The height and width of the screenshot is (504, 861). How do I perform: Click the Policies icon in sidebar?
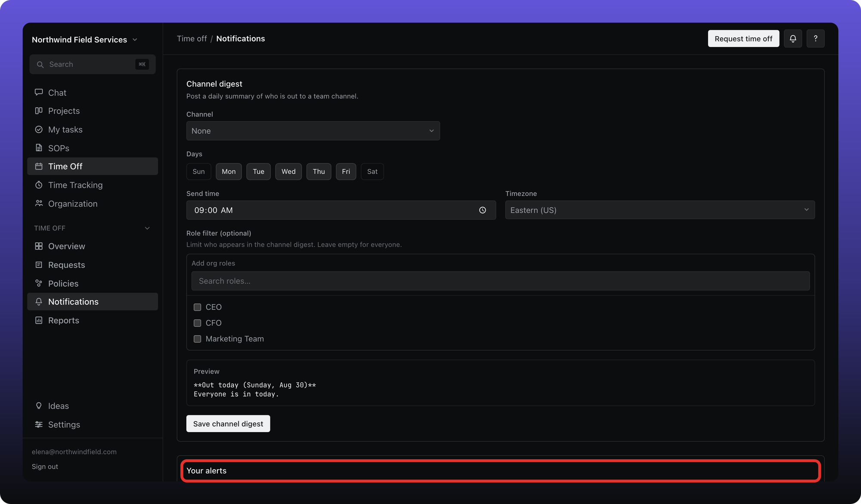[x=39, y=283]
